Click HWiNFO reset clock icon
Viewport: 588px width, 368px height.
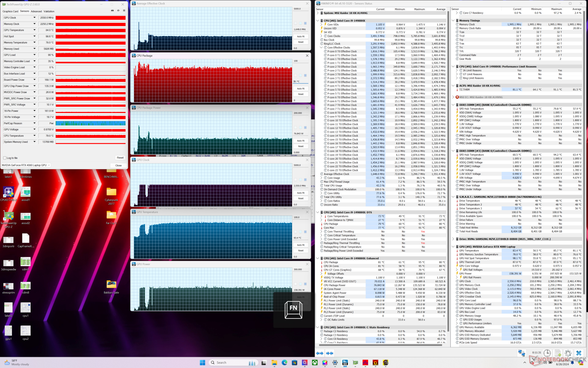pos(547,353)
